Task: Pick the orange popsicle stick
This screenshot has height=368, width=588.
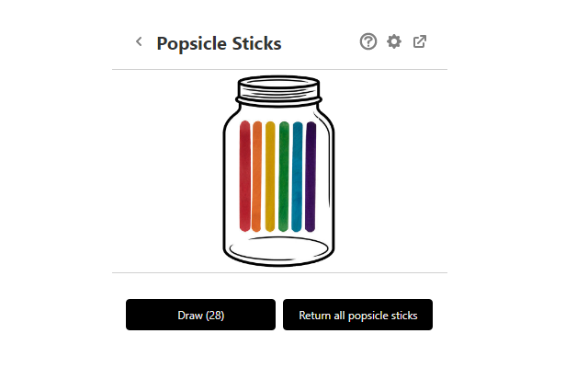Action: point(257,175)
